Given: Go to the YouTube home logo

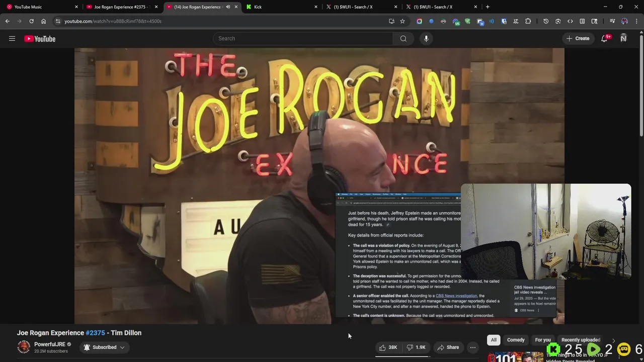Looking at the screenshot, I should (x=40, y=39).
